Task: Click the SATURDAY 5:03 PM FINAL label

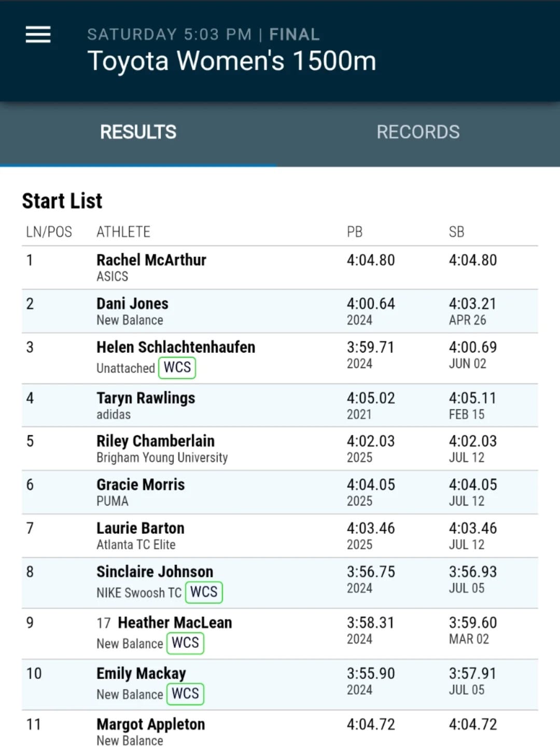Action: pyautogui.click(x=203, y=34)
